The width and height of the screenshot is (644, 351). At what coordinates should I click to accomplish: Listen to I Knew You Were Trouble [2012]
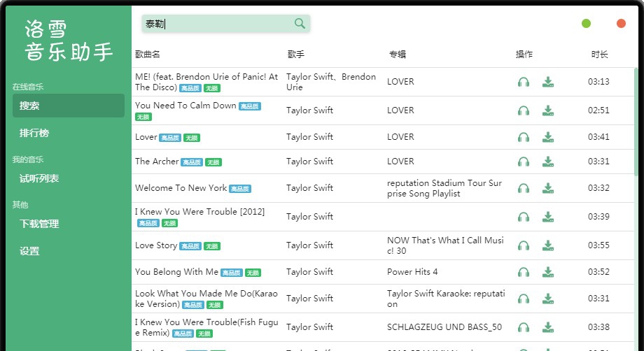coord(524,217)
